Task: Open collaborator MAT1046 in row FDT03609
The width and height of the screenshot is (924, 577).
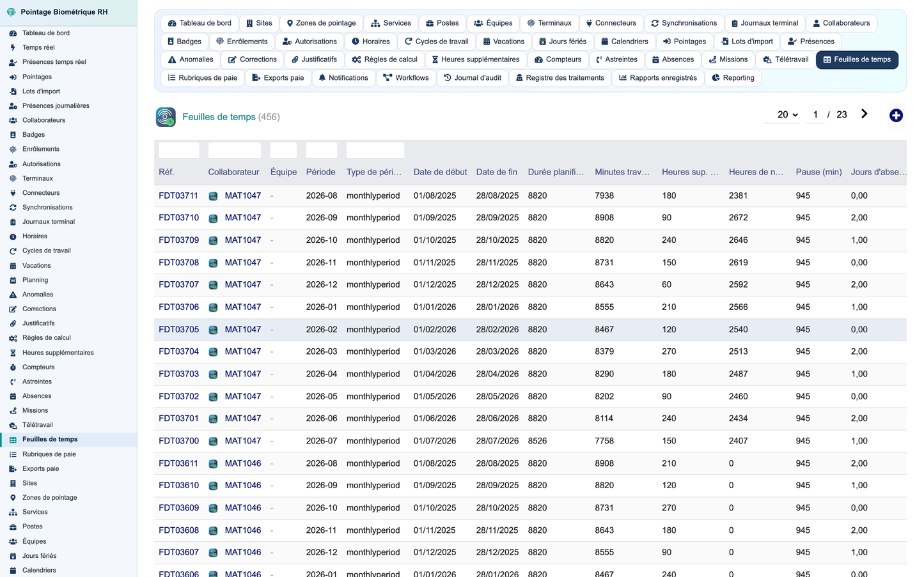Action: point(243,508)
